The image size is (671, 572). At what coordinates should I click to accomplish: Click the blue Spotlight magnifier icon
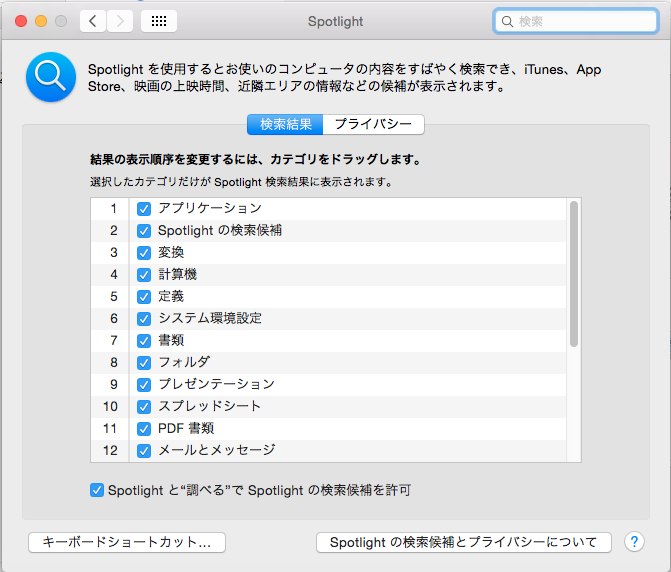(51, 77)
